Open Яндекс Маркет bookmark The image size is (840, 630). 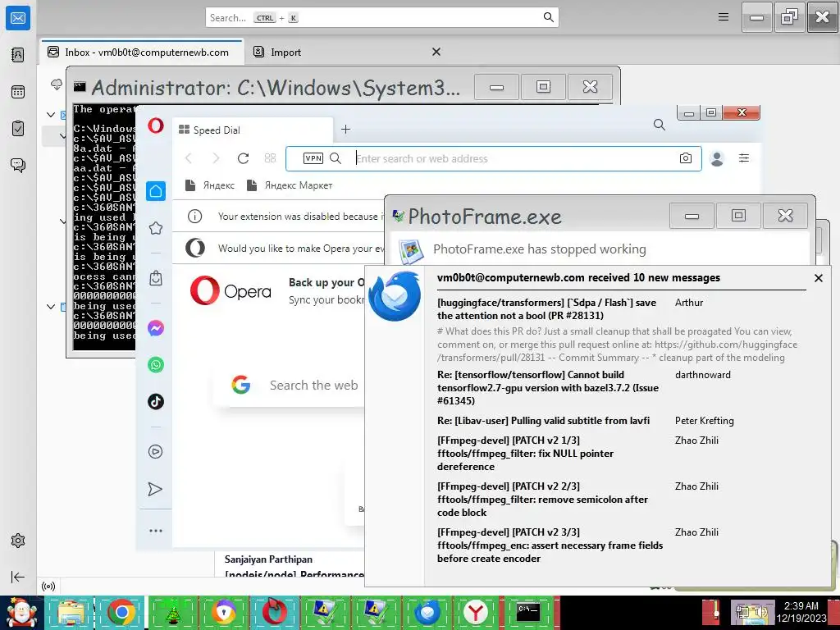coord(290,185)
